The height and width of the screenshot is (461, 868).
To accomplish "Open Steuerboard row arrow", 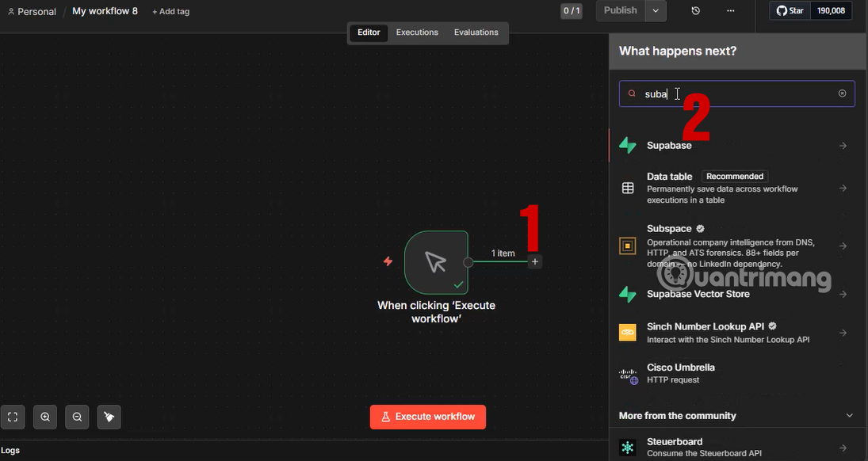I will pos(843,448).
